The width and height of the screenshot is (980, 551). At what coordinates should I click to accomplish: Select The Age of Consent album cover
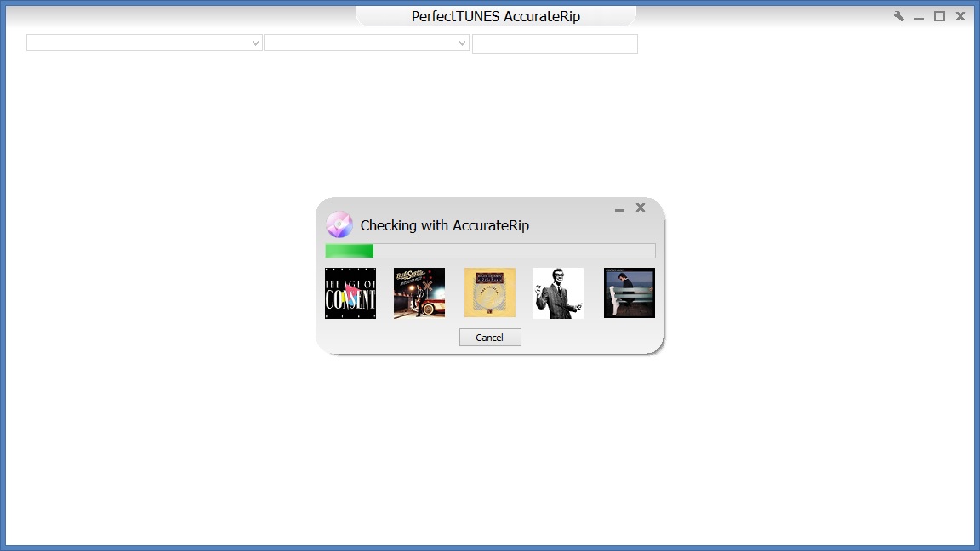coord(350,293)
